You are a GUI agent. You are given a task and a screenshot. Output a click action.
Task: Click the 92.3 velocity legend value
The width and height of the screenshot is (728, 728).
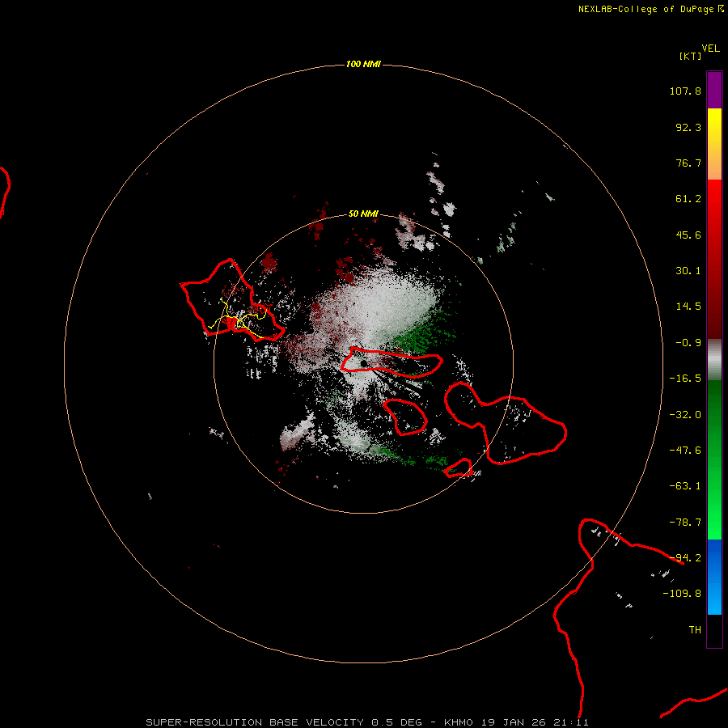[x=688, y=127]
